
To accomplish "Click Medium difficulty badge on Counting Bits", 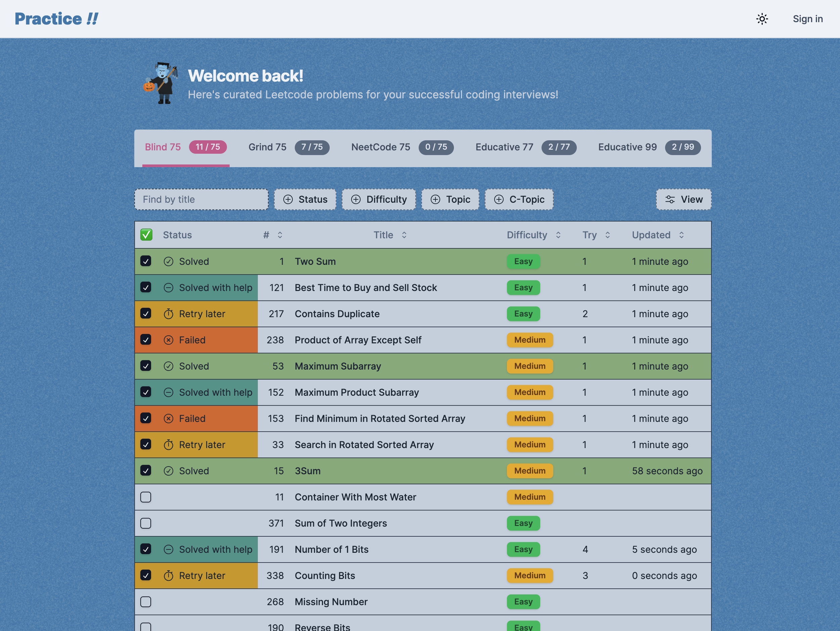I will [x=529, y=576].
